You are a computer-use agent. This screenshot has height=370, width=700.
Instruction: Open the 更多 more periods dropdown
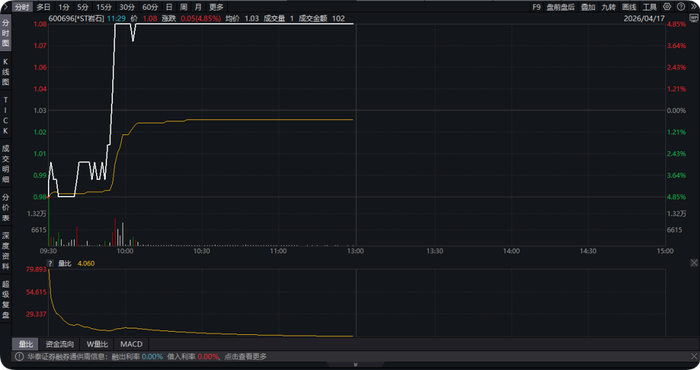pos(216,7)
